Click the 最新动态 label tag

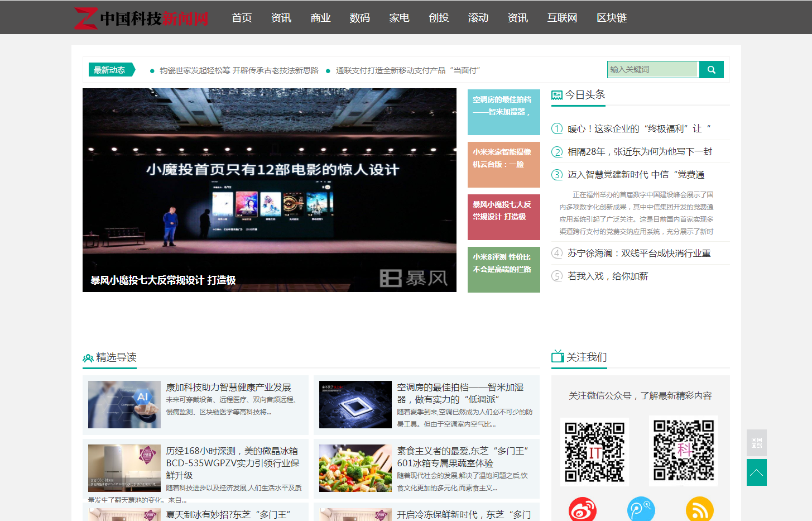point(112,70)
